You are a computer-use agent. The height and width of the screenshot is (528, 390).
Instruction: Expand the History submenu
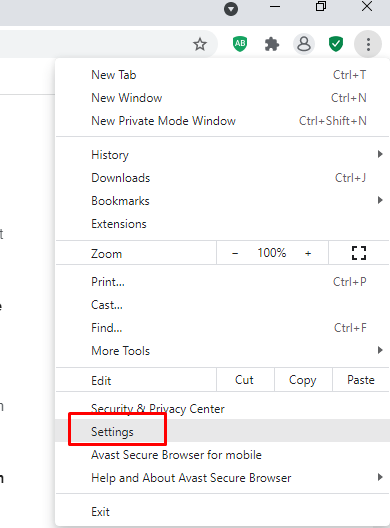(x=222, y=155)
